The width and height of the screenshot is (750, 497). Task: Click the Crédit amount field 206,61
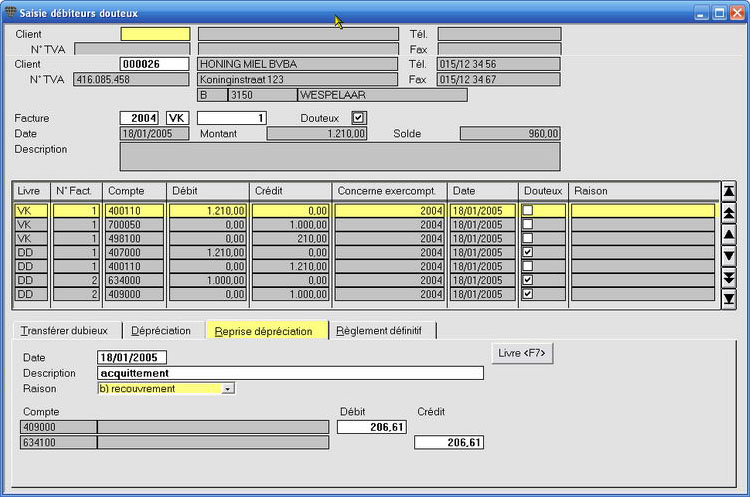[x=449, y=442]
